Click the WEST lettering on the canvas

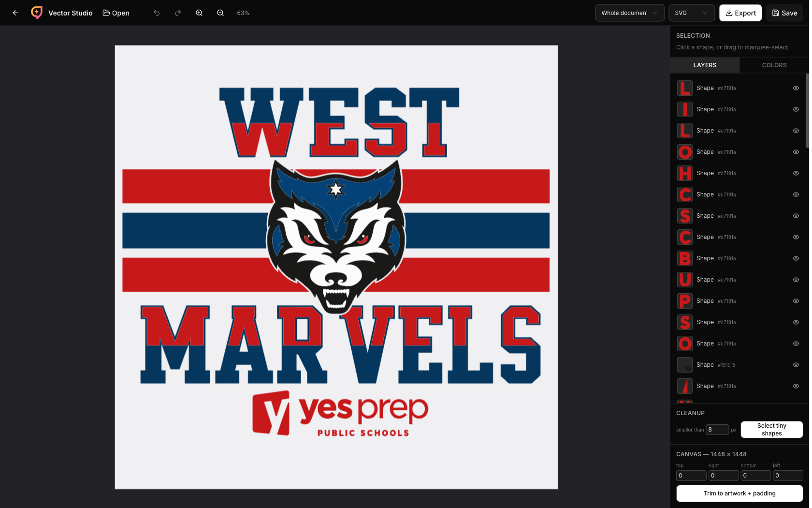click(339, 122)
